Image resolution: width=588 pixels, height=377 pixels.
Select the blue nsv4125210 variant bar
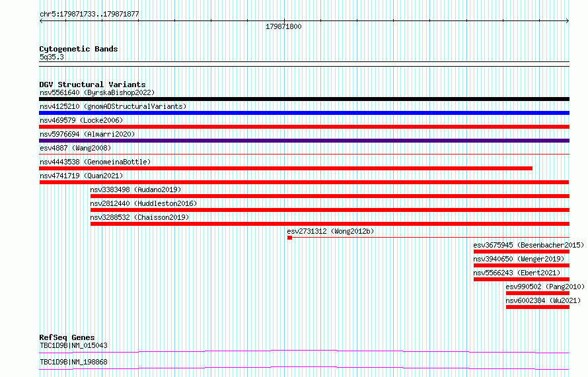click(304, 113)
